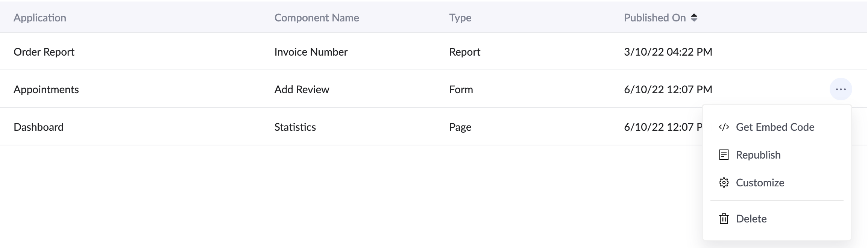
Task: Click the Published On column header
Action: 655,18
